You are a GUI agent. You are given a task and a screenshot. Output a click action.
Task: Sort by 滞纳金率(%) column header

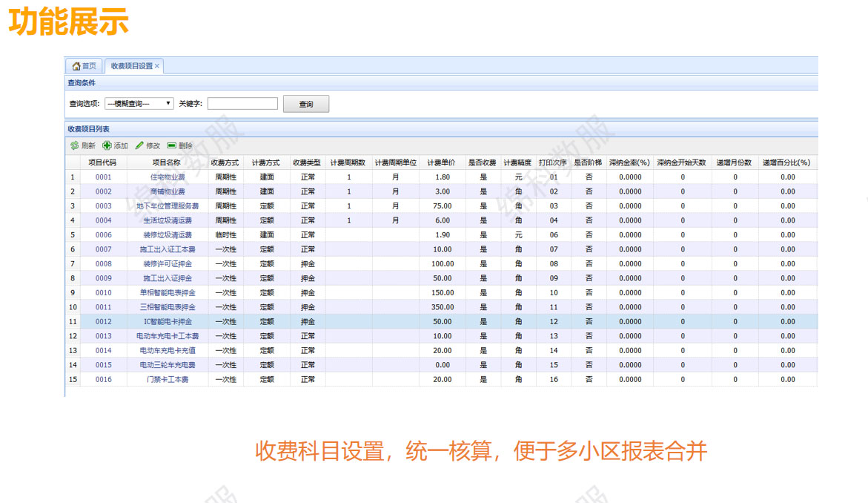point(629,163)
